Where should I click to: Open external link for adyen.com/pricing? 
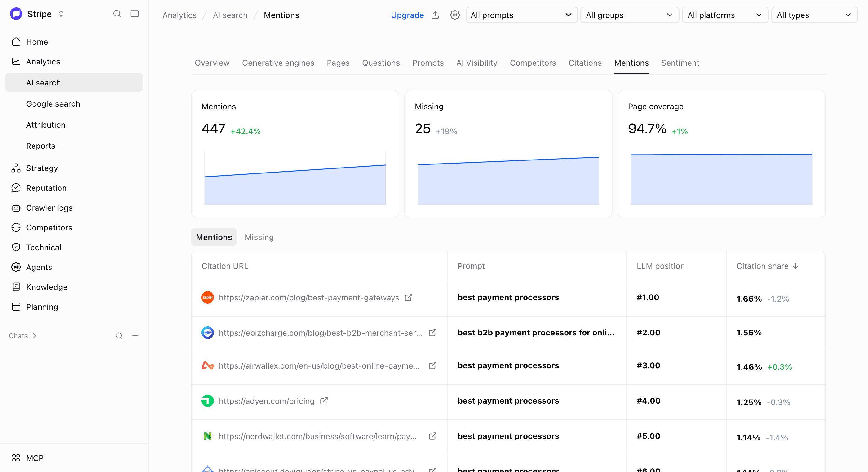(x=324, y=401)
